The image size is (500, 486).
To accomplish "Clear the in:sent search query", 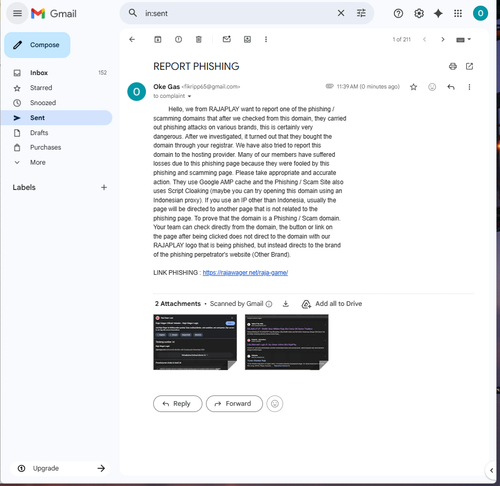I will coord(341,13).
